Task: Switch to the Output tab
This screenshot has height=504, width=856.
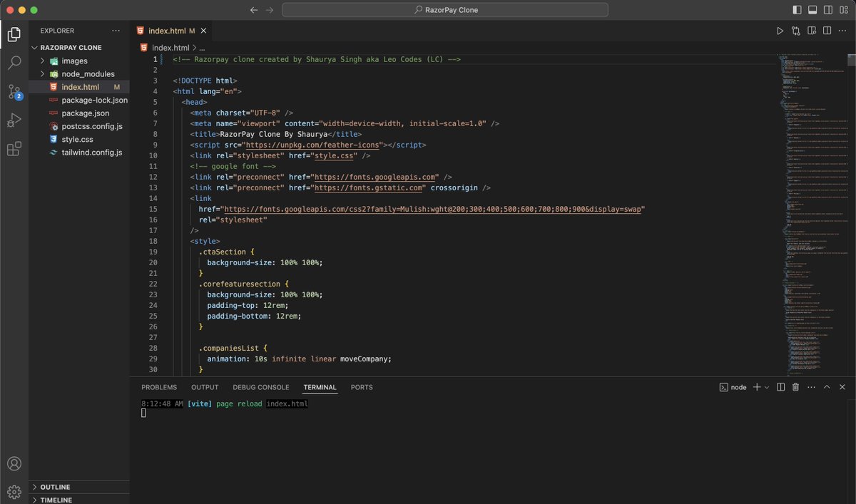Action: (205, 387)
